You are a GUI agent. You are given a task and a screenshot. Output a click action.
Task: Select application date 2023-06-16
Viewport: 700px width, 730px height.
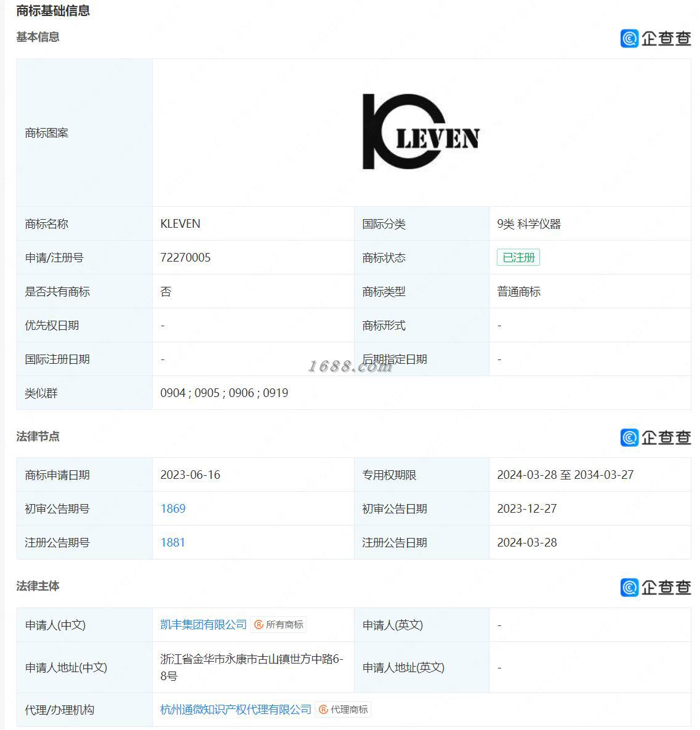tap(190, 475)
